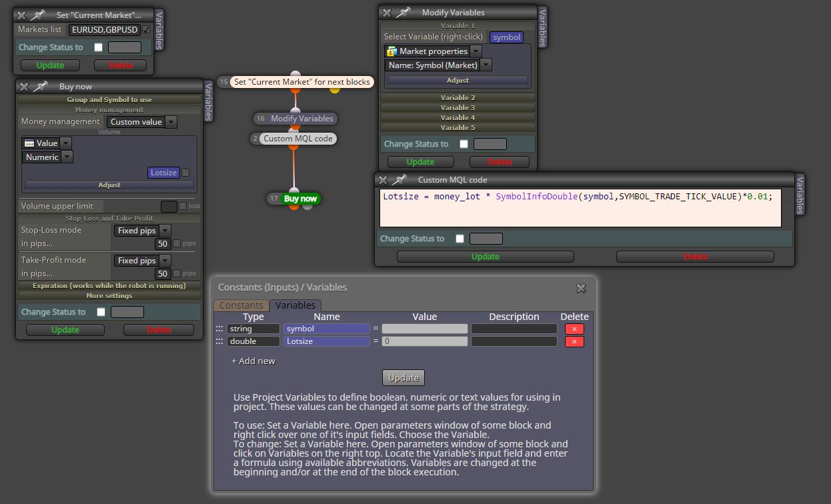Click the Stop-Loss pips value field

coord(163,243)
